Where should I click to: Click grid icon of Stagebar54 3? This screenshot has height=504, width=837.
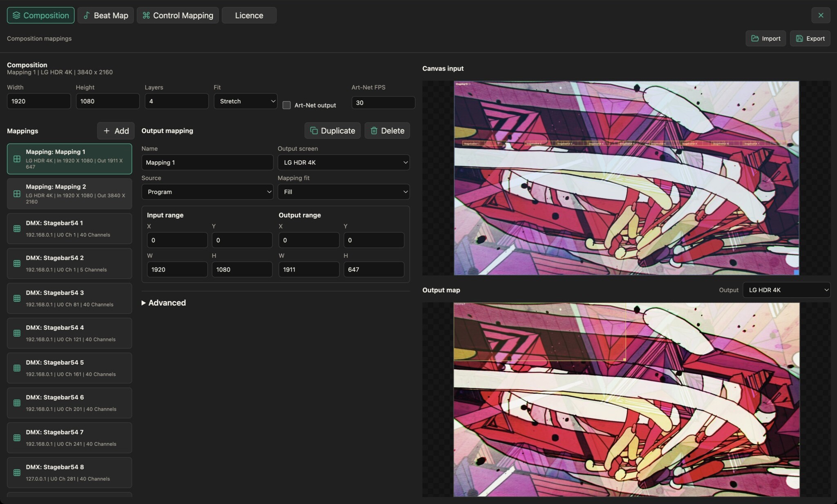pyautogui.click(x=17, y=298)
